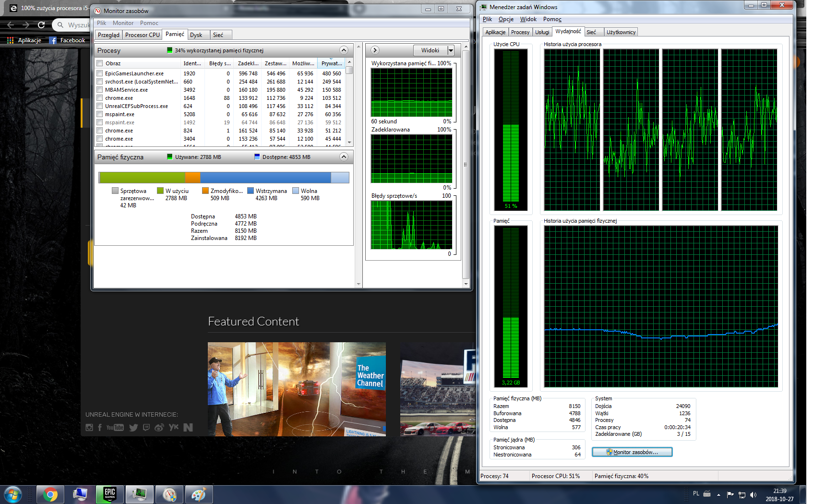Click the keyboard layout icon in the tray
The height and width of the screenshot is (504, 813).
point(707,494)
